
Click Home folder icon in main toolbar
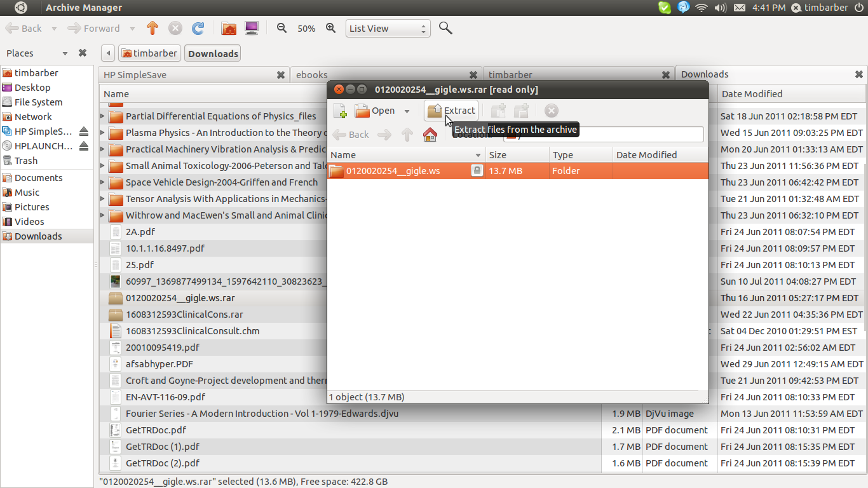pos(229,29)
